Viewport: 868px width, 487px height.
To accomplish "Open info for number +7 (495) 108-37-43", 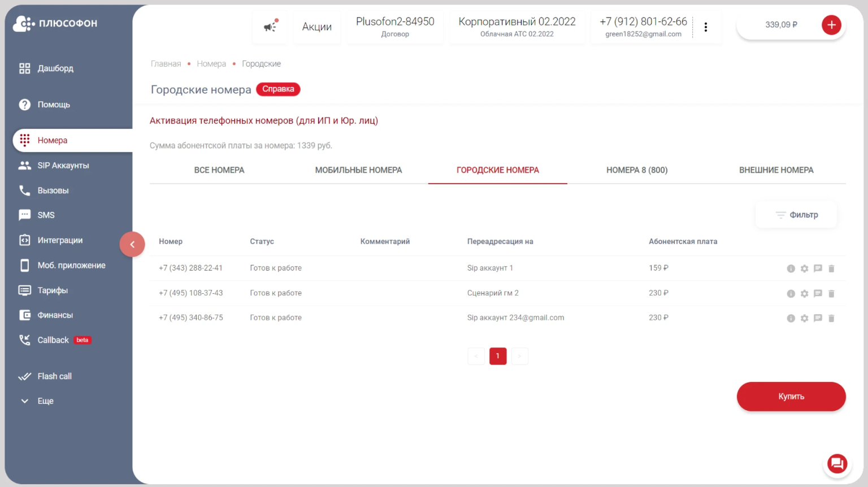I will tap(791, 293).
